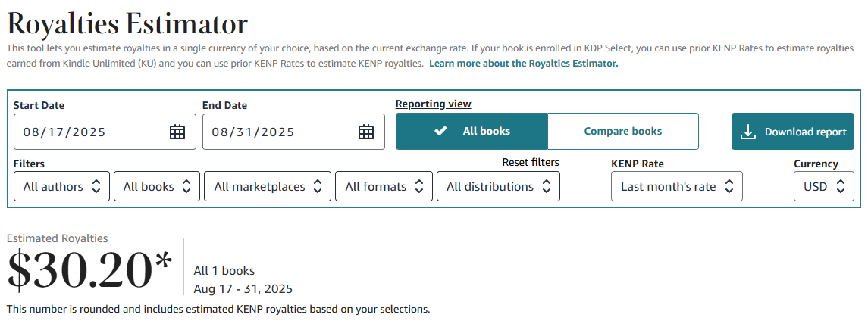Open the End Date calendar picker icon
This screenshot has width=868, height=327.
(366, 132)
